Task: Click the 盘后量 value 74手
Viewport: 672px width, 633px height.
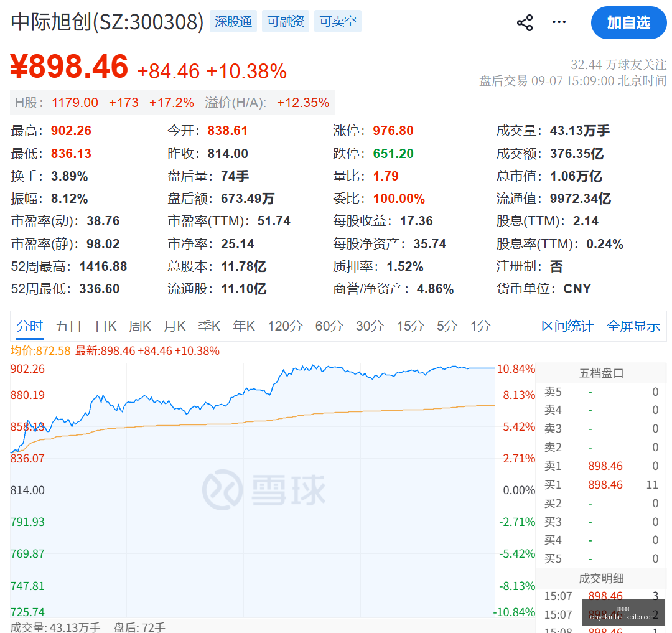Action: coord(235,176)
